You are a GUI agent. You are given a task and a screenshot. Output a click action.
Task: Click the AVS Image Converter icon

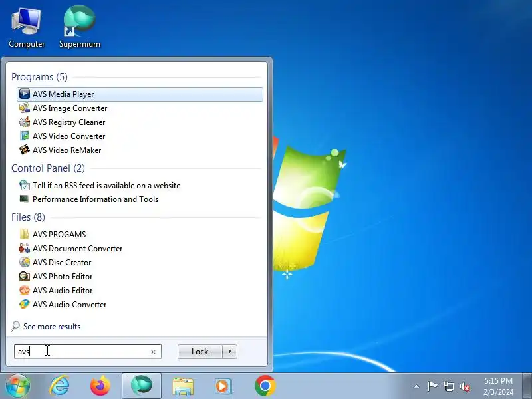tap(25, 108)
